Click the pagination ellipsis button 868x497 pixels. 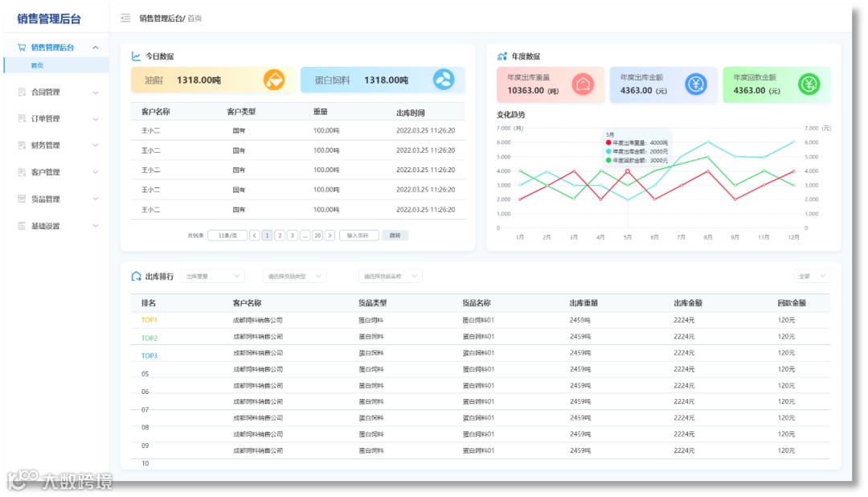(x=305, y=236)
